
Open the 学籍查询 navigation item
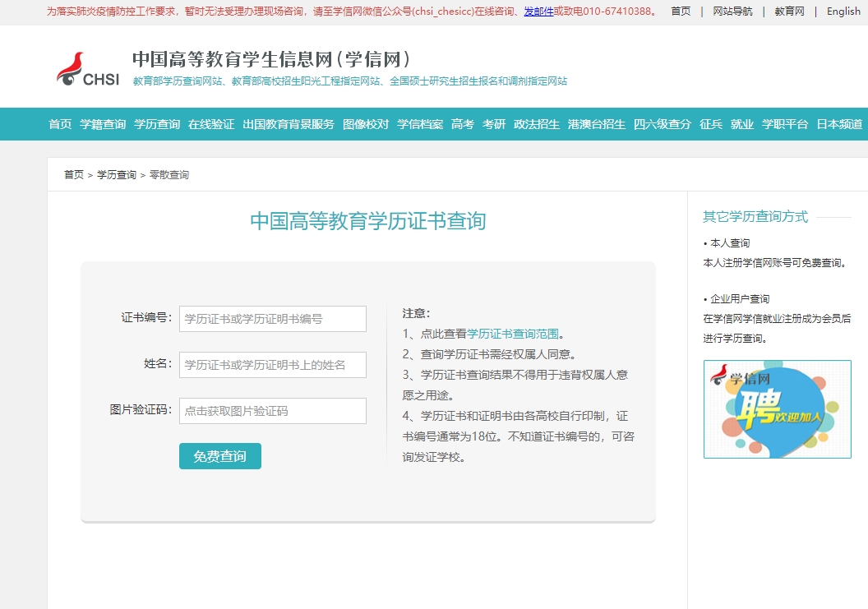pos(103,124)
